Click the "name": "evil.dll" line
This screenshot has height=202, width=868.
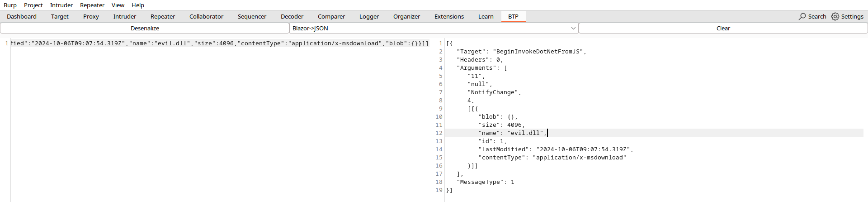coord(512,133)
